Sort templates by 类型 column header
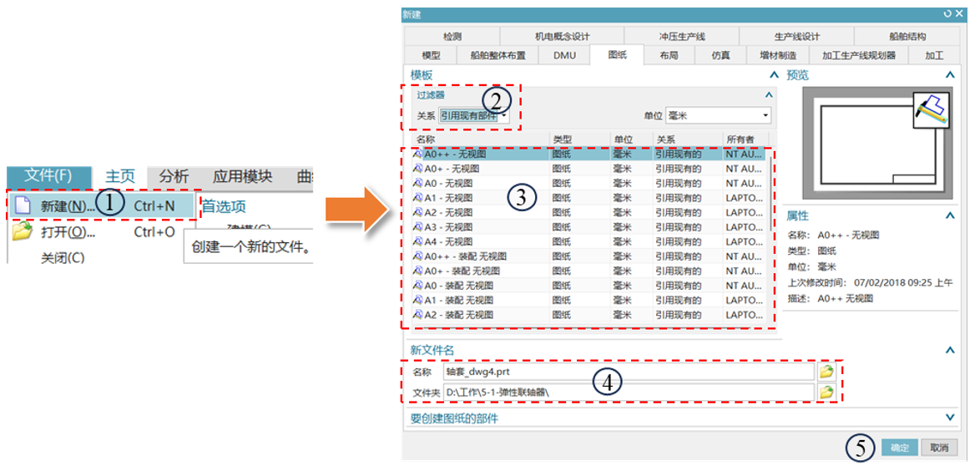Screen dimensions: 980x466 tap(579, 139)
